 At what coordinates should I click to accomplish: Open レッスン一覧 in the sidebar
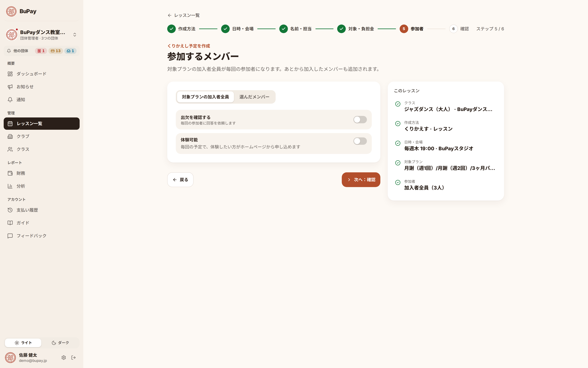tap(41, 124)
